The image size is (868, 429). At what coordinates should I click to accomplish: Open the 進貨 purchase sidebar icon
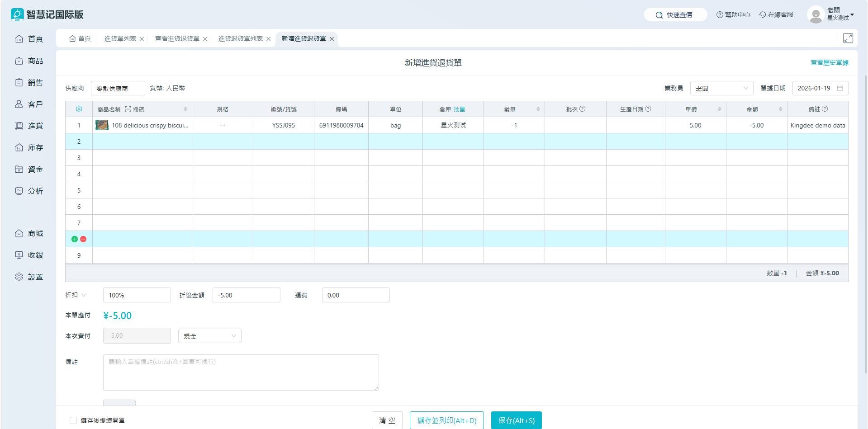[19, 126]
